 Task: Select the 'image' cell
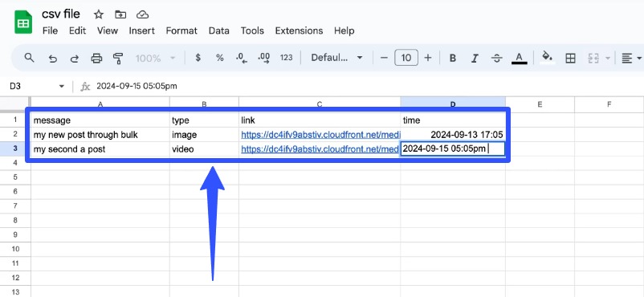204,135
